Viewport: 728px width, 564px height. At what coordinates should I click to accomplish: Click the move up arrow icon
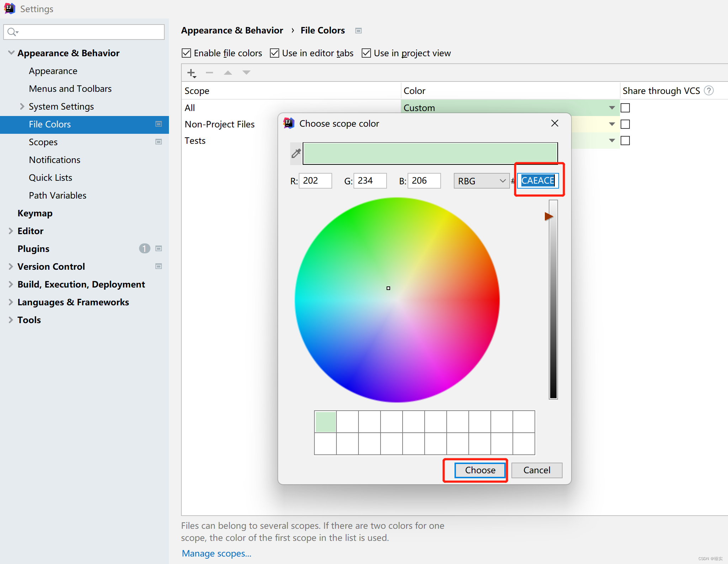click(x=228, y=73)
